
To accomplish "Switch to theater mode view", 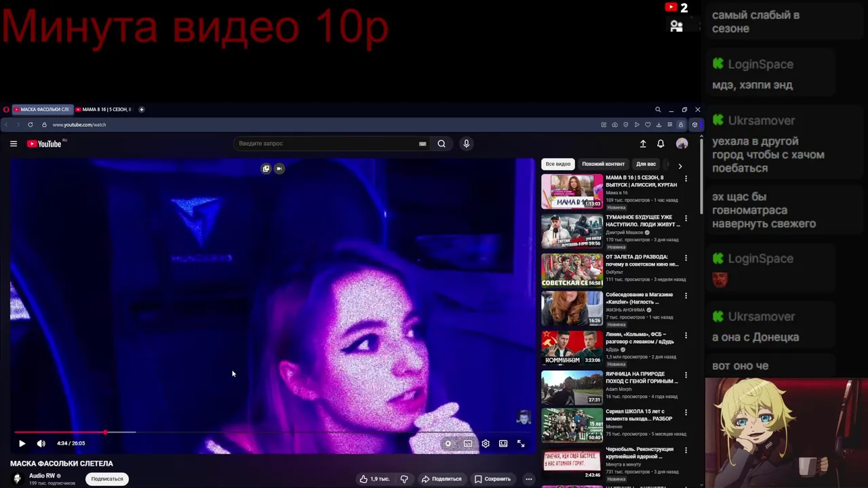I will [x=503, y=443].
